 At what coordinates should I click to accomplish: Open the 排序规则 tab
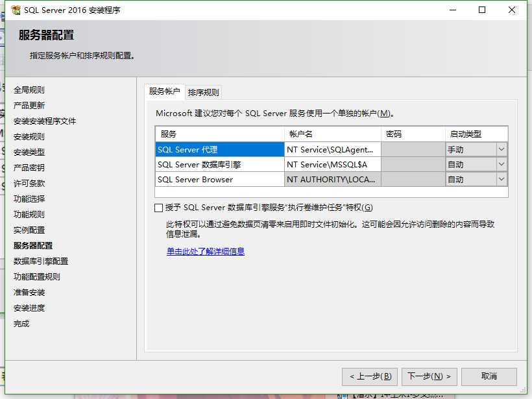203,92
